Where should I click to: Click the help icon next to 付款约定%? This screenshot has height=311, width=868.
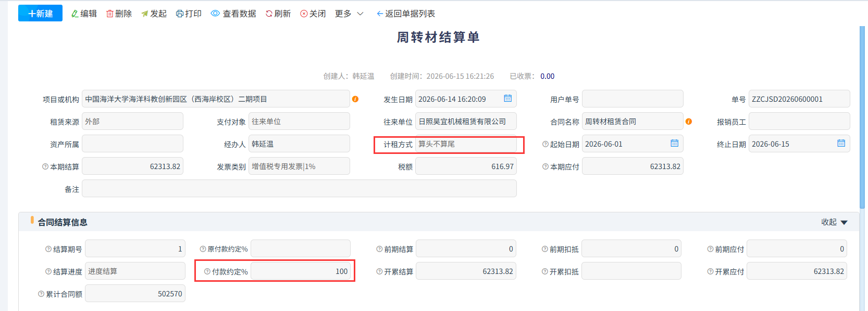point(207,272)
